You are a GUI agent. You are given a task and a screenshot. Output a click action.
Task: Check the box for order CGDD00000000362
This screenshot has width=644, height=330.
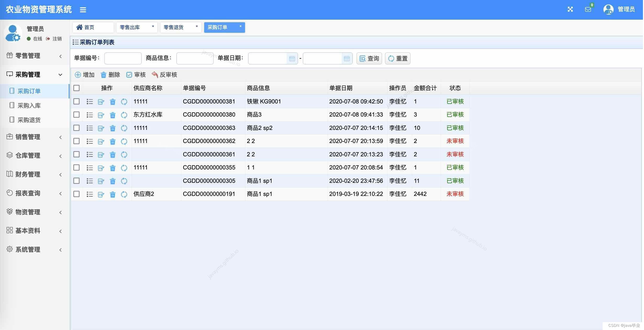pos(76,141)
